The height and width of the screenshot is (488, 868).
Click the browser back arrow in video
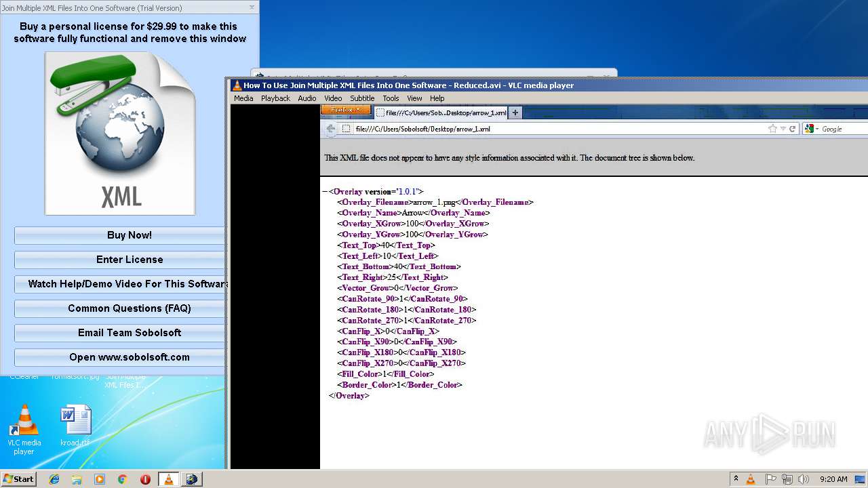click(x=330, y=129)
